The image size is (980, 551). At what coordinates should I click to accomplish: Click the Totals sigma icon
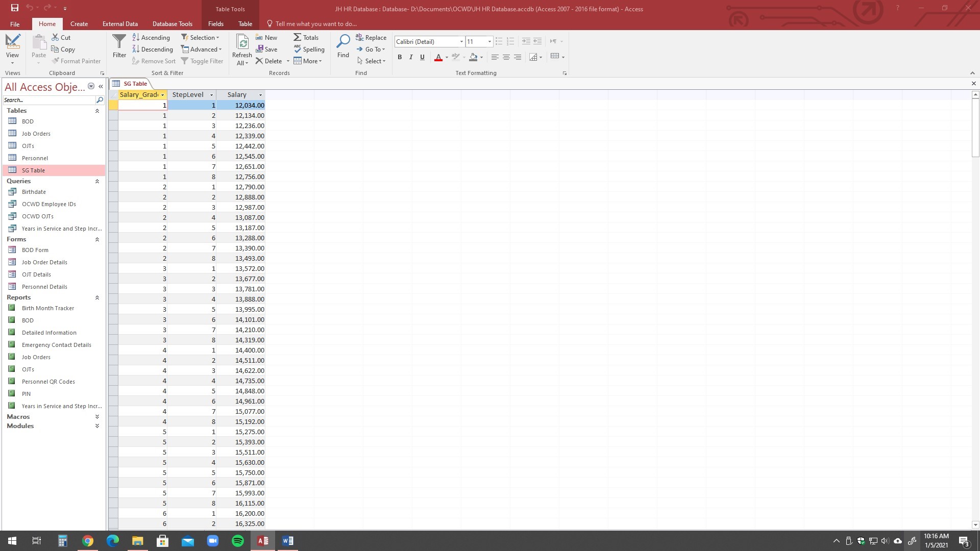point(298,37)
